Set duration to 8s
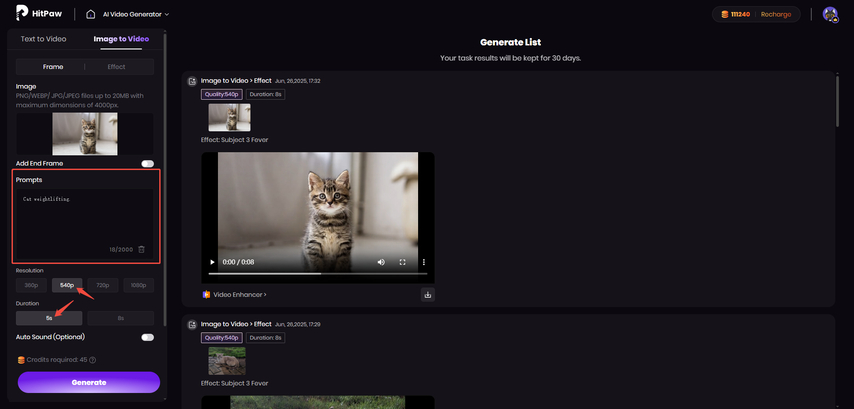 pos(120,318)
